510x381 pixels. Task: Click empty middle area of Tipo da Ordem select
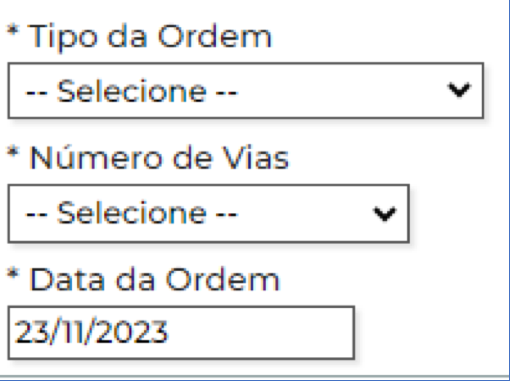click(342, 90)
